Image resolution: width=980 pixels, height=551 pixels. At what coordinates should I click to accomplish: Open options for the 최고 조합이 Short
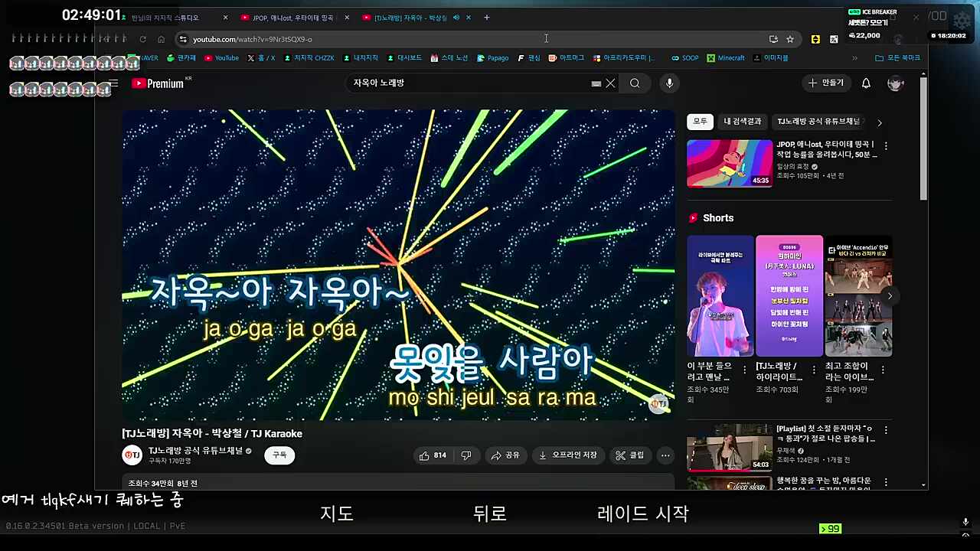(x=883, y=370)
